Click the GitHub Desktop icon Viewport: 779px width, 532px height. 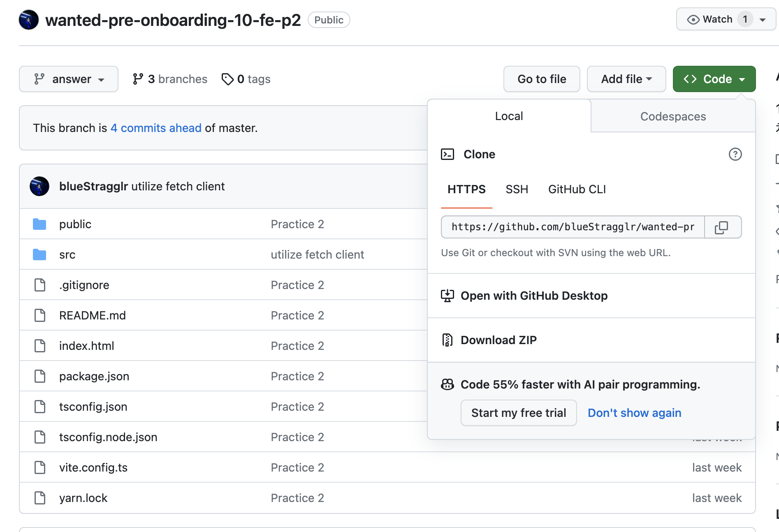447,296
